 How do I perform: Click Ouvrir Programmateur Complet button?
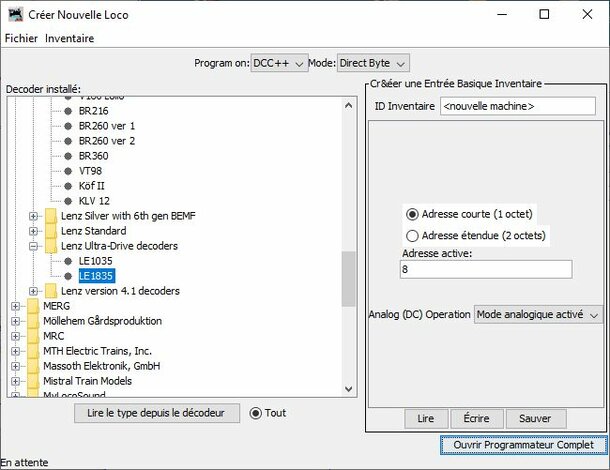pos(524,445)
